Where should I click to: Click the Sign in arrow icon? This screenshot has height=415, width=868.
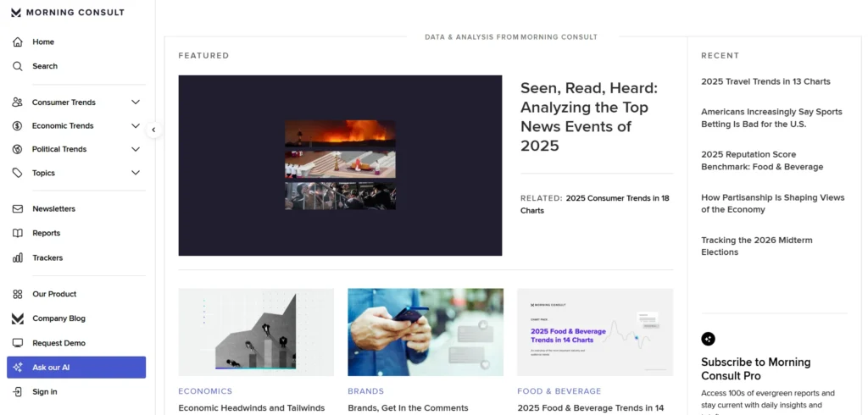tap(17, 391)
